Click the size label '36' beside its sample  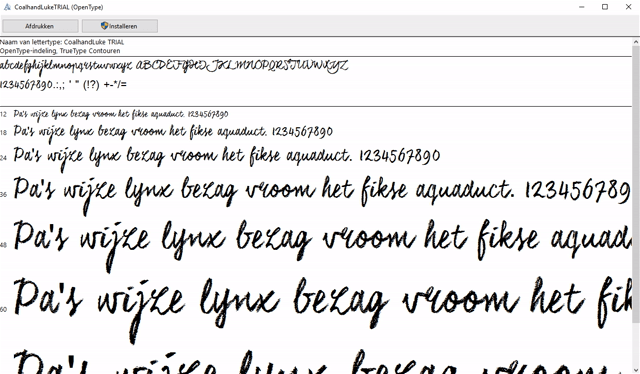click(x=4, y=194)
